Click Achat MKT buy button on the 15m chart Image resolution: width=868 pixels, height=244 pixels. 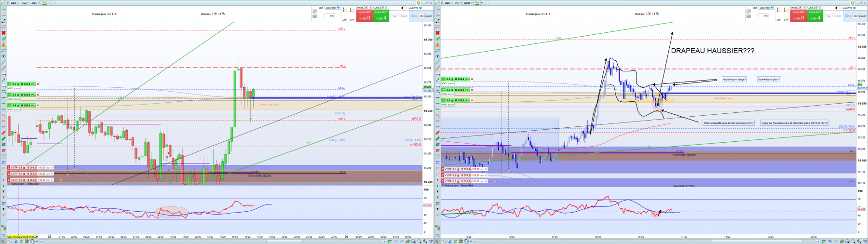380,16
